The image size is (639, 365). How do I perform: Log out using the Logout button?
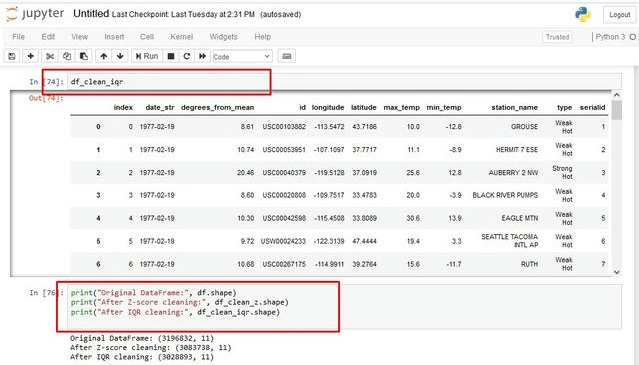point(619,15)
